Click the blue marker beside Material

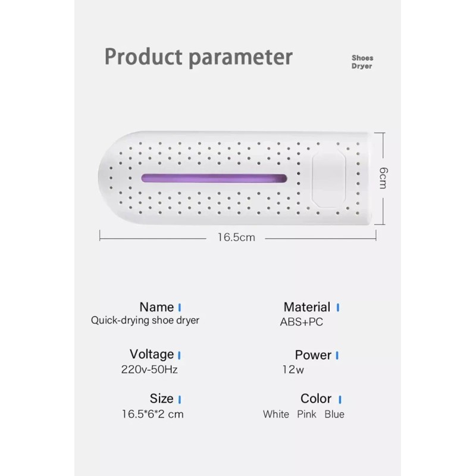coord(337,308)
